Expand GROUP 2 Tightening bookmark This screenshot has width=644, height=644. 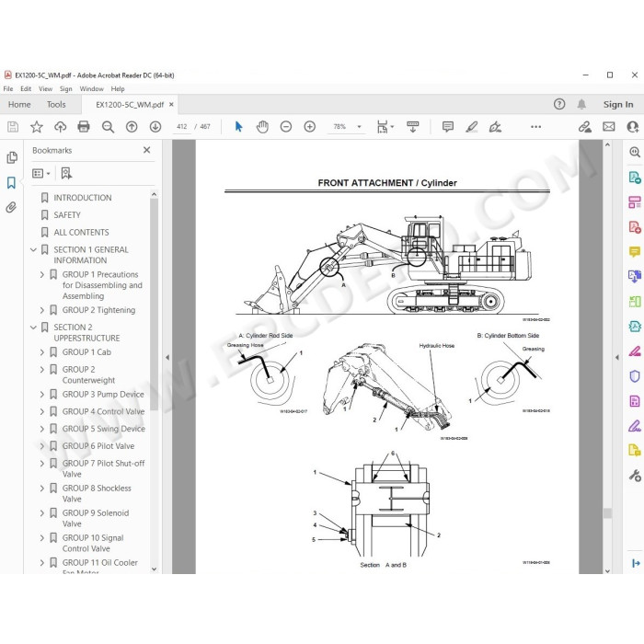point(42,310)
